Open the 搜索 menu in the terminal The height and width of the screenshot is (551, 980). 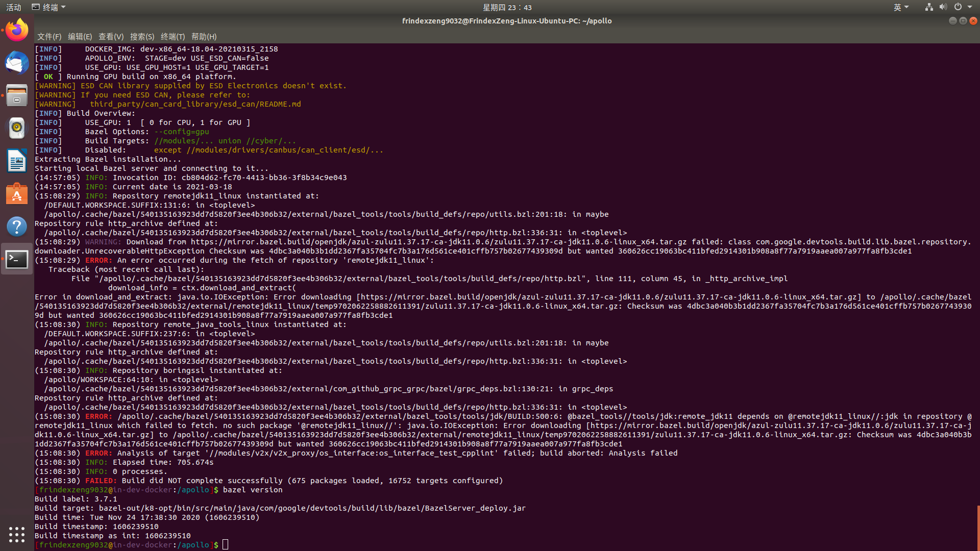point(142,36)
